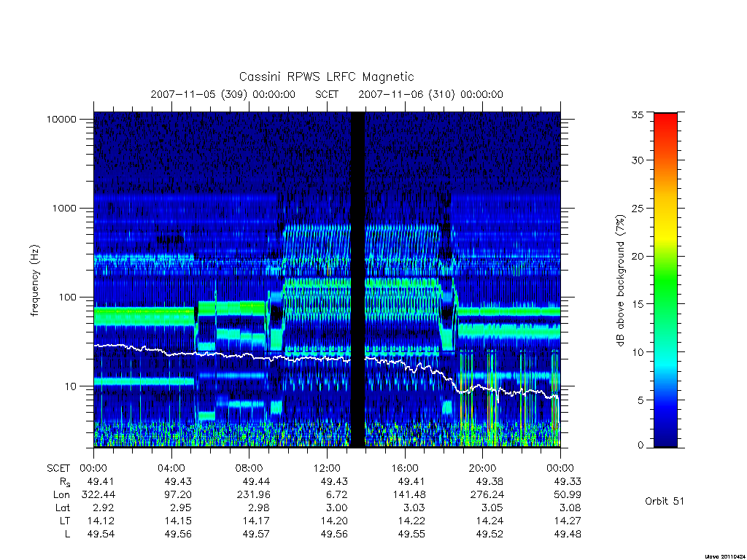Click the 'Lon' row label

click(61, 495)
